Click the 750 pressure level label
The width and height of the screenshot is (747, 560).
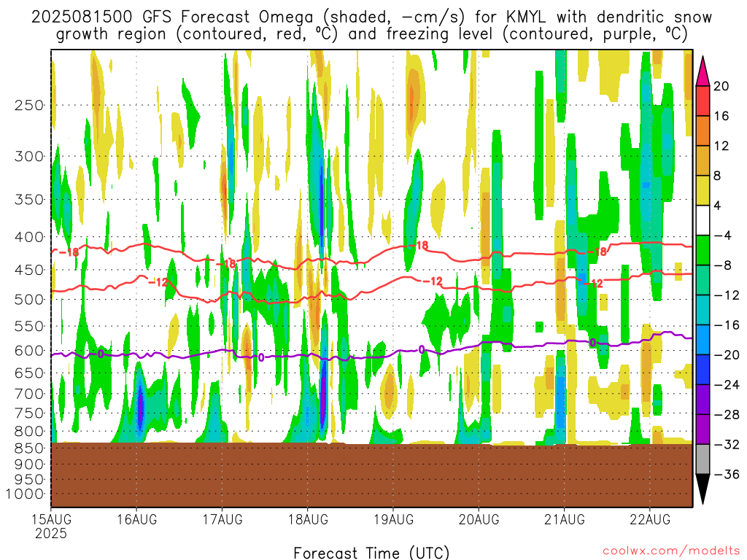(29, 413)
